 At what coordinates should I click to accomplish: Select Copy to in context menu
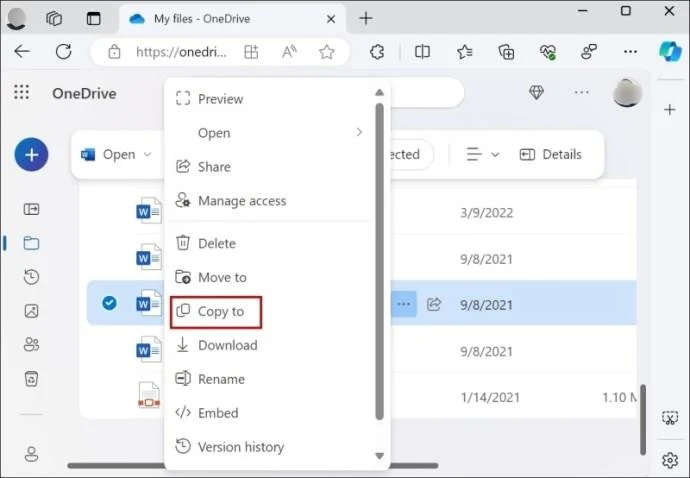(x=219, y=311)
